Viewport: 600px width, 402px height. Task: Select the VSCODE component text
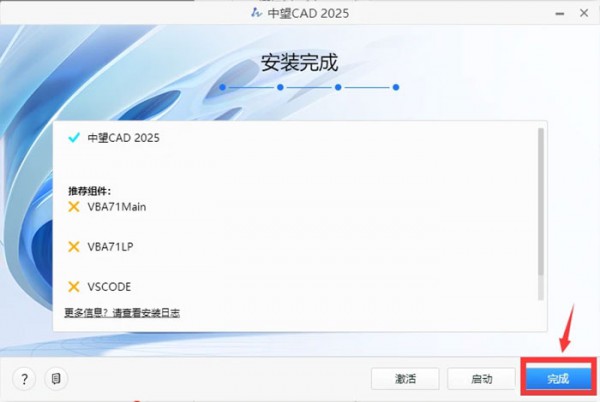click(x=109, y=286)
